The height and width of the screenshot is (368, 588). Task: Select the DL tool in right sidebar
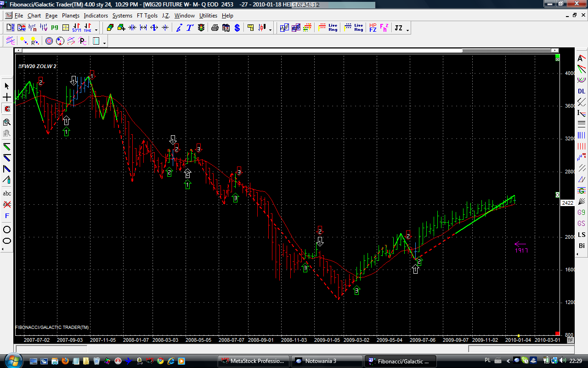pos(582,91)
